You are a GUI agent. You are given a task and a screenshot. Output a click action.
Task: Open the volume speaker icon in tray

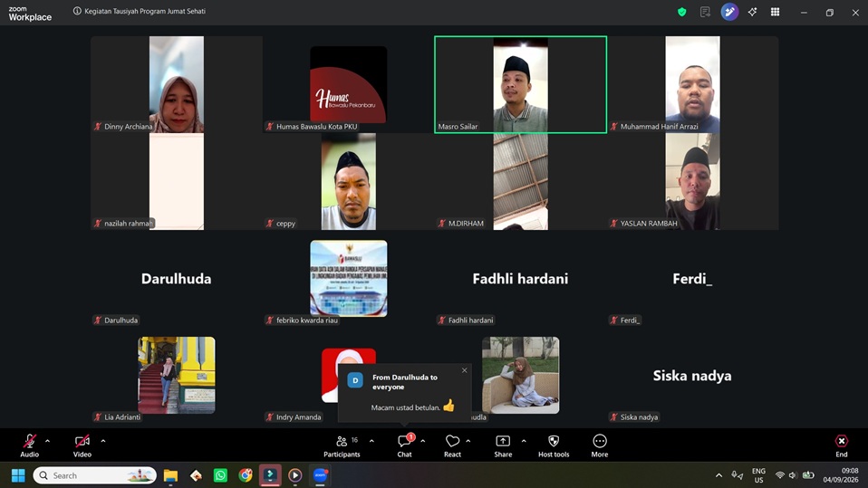click(x=793, y=475)
